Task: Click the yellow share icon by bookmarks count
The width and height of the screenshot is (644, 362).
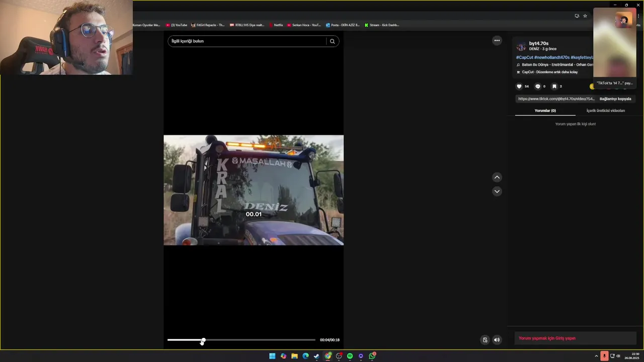Action: (592, 86)
